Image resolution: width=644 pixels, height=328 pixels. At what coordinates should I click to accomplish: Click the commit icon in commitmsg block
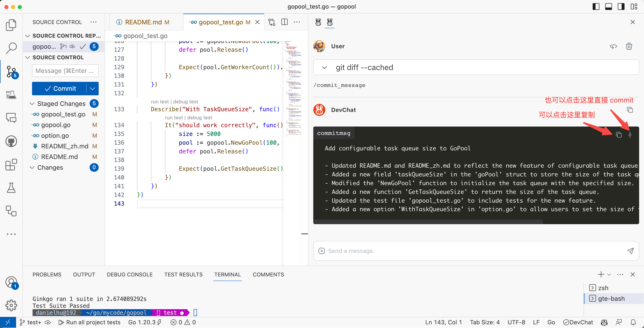(x=630, y=135)
